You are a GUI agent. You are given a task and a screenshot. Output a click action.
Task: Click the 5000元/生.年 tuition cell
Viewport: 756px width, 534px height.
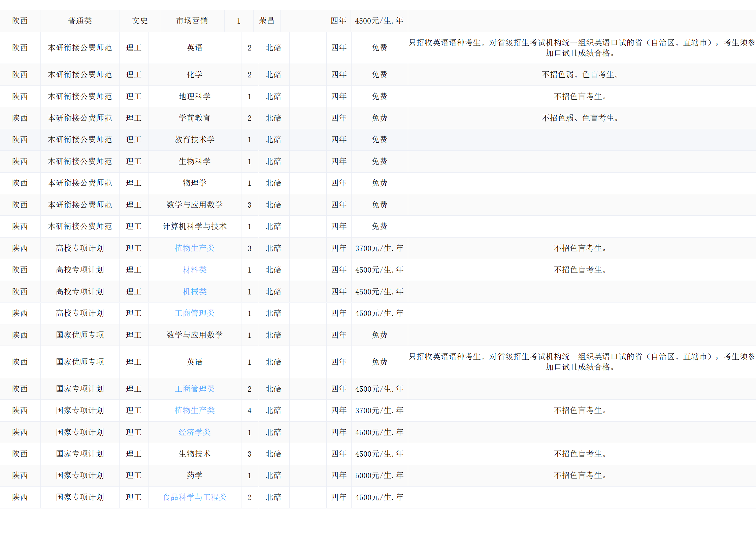(379, 475)
